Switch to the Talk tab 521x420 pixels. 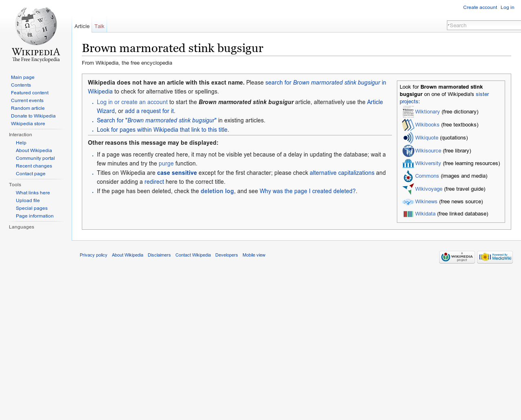click(99, 26)
